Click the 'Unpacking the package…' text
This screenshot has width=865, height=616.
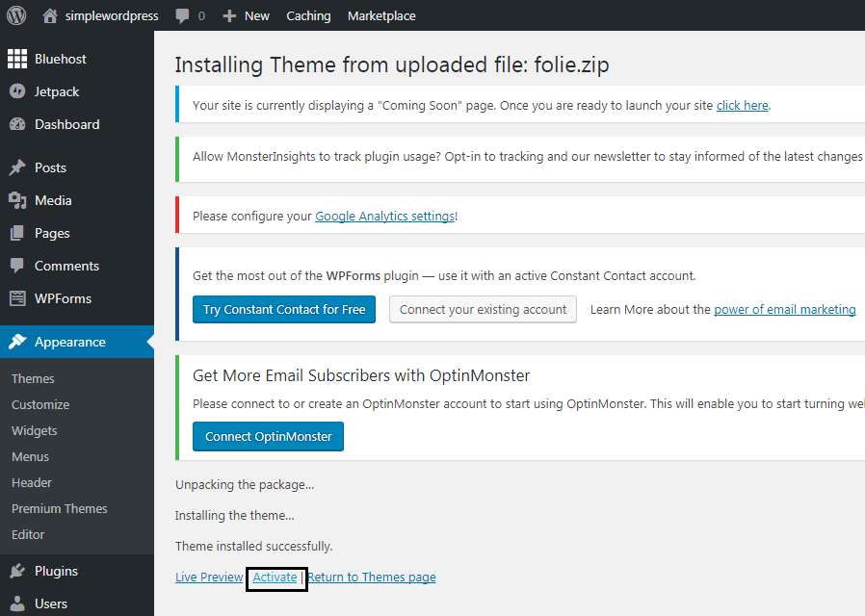245,485
